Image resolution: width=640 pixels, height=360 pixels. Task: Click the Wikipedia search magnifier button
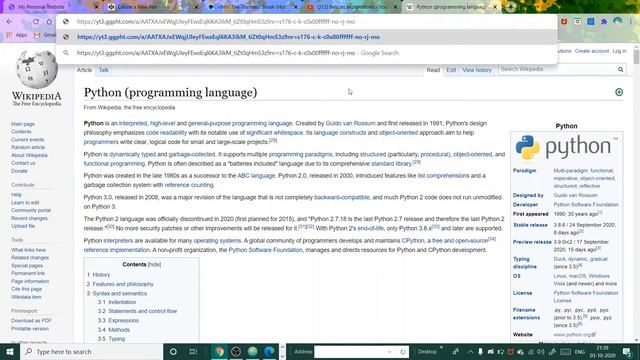pos(620,70)
